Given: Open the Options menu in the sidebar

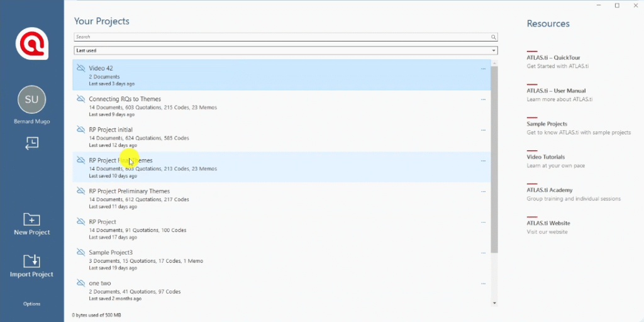Looking at the screenshot, I should (31, 304).
